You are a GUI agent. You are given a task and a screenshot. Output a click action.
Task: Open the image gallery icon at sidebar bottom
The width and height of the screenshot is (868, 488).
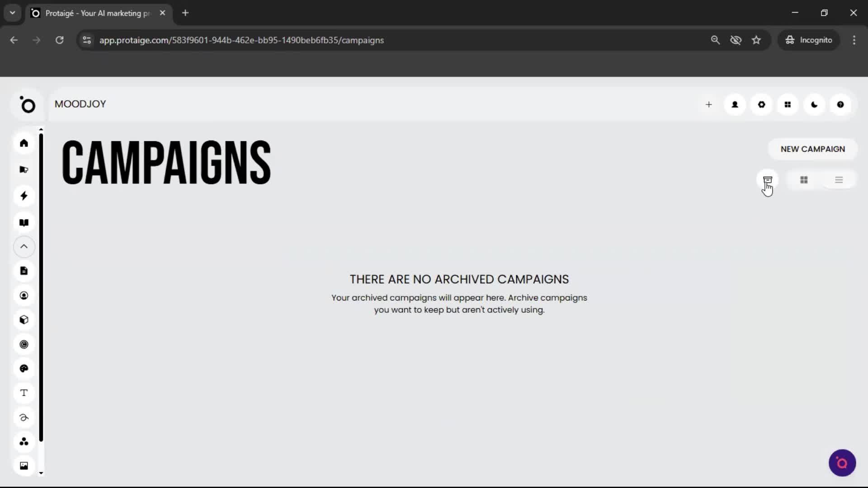coord(24,465)
